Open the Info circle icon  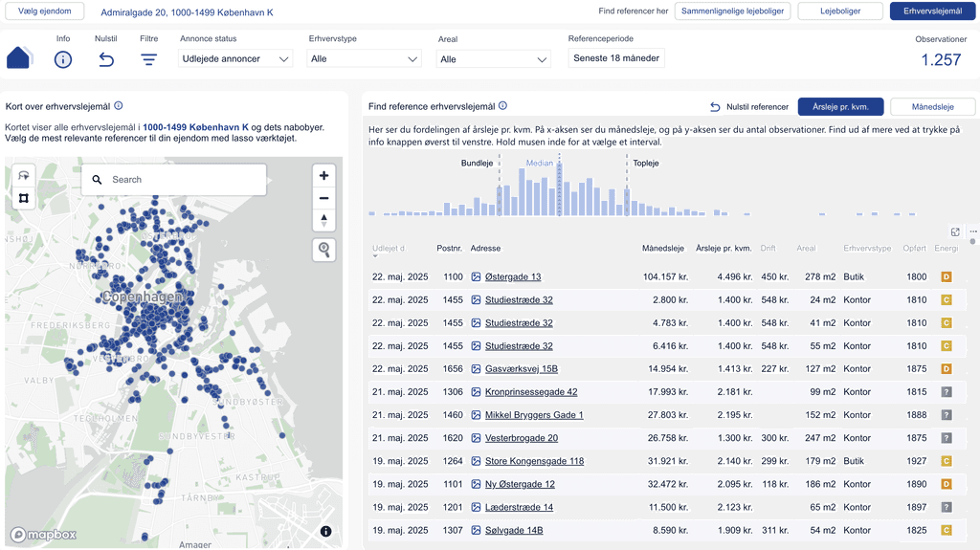[x=63, y=59]
